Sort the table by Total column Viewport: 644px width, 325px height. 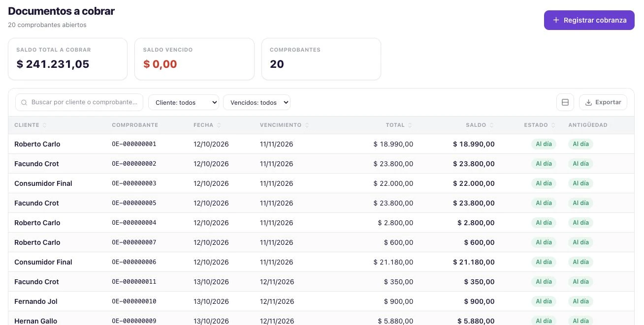click(x=399, y=125)
